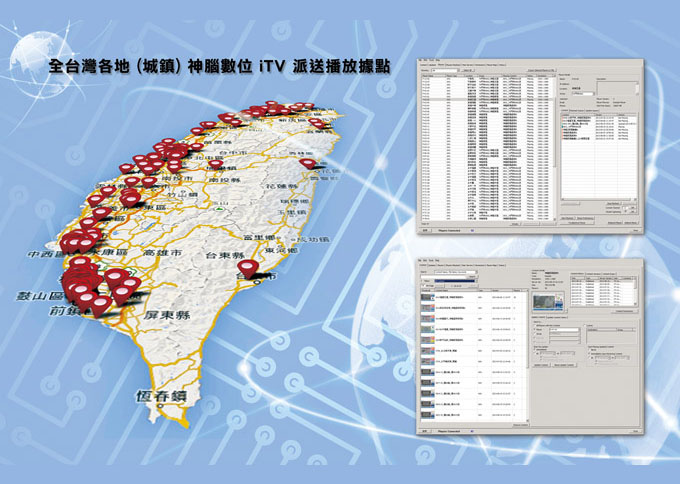Click the large content preview image in the lower window

click(548, 302)
